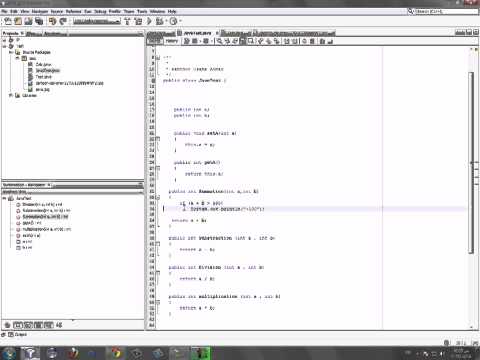Click the vertical scrollbar of the editor
The image size is (480, 360).
[471, 163]
